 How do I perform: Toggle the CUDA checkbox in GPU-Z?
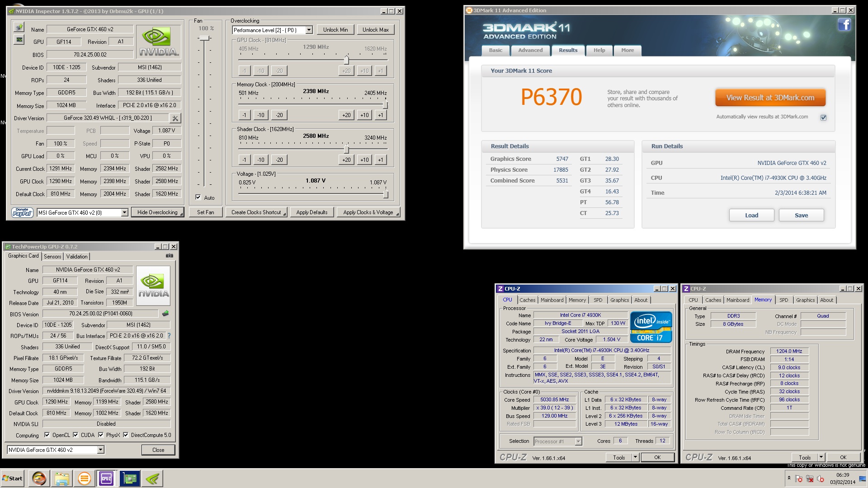[x=75, y=435]
